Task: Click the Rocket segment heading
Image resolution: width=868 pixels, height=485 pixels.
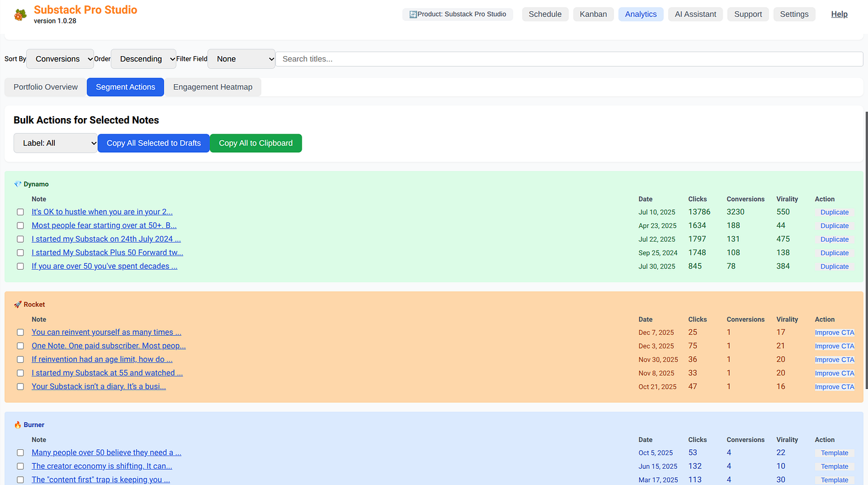Action: coord(29,305)
